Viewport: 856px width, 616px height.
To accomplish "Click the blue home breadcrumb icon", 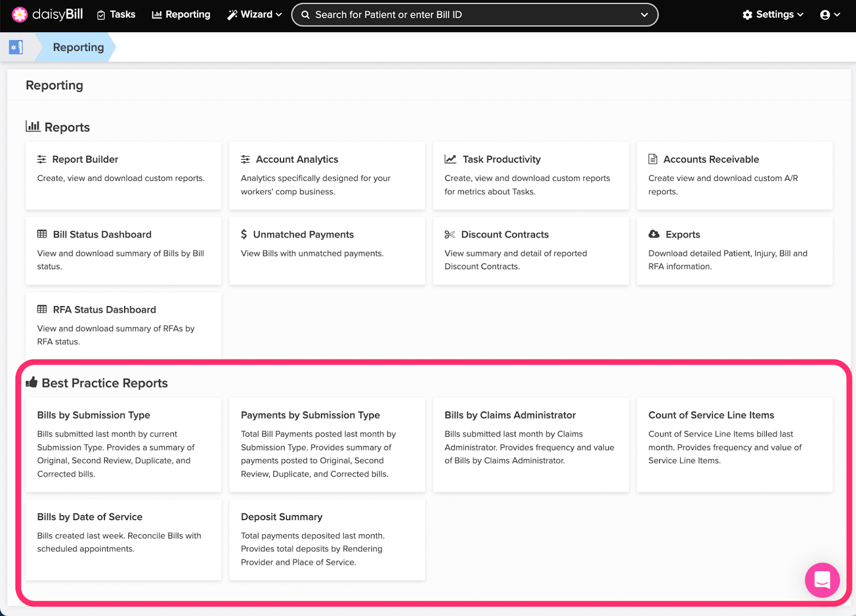I will pos(16,47).
